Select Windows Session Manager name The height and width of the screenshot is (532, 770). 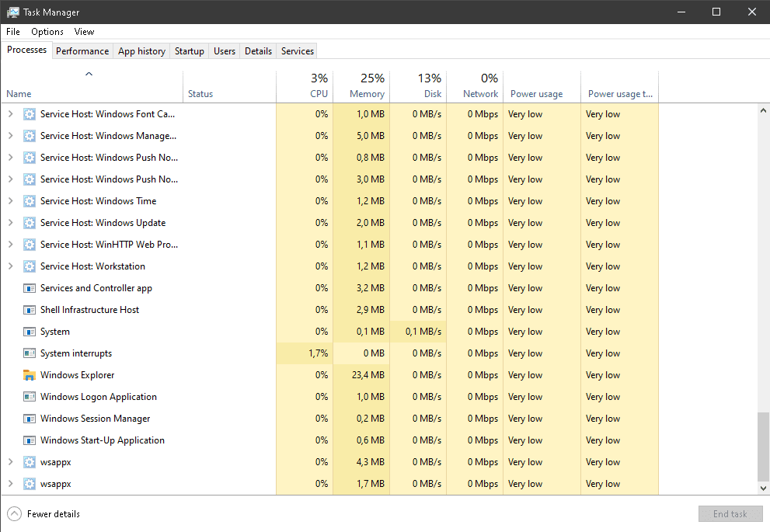pyautogui.click(x=96, y=419)
